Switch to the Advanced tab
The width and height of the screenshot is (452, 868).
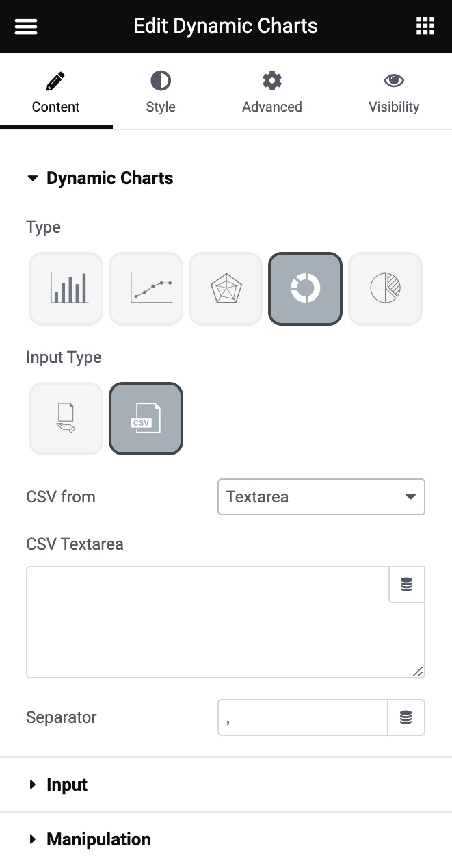(272, 93)
